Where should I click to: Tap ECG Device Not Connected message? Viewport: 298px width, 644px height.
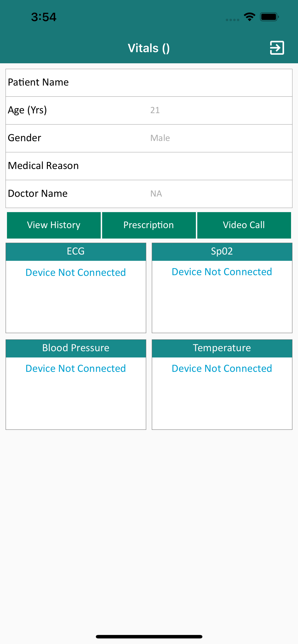click(x=76, y=272)
